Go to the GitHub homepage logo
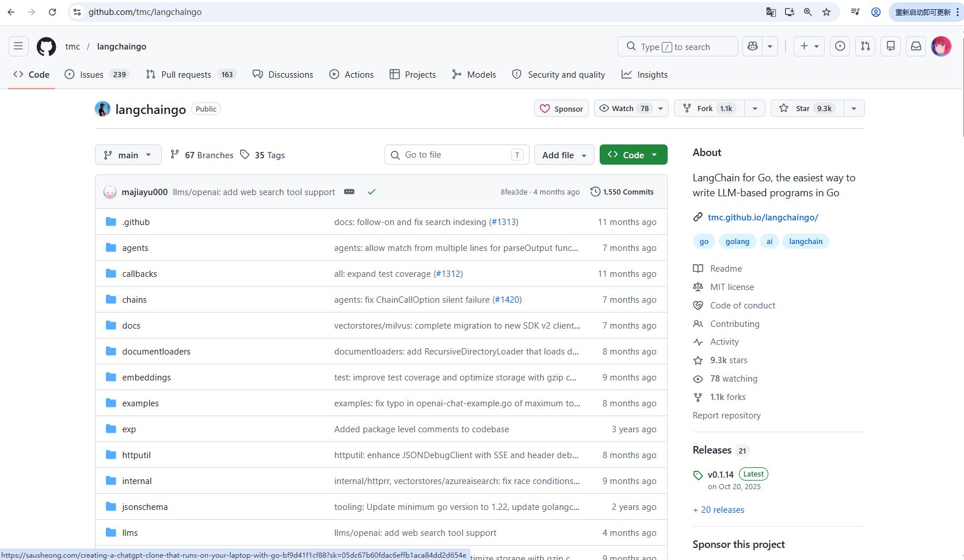The image size is (964, 560). coord(47,47)
